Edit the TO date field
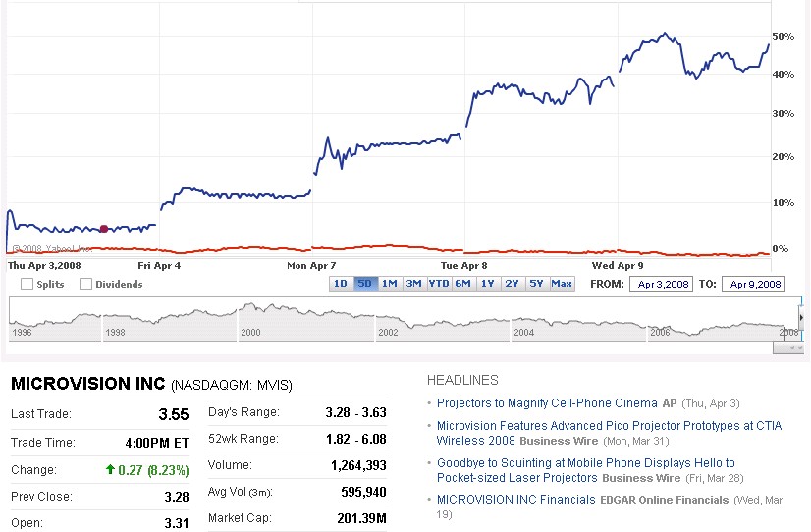This screenshot has width=811, height=532. click(x=754, y=284)
